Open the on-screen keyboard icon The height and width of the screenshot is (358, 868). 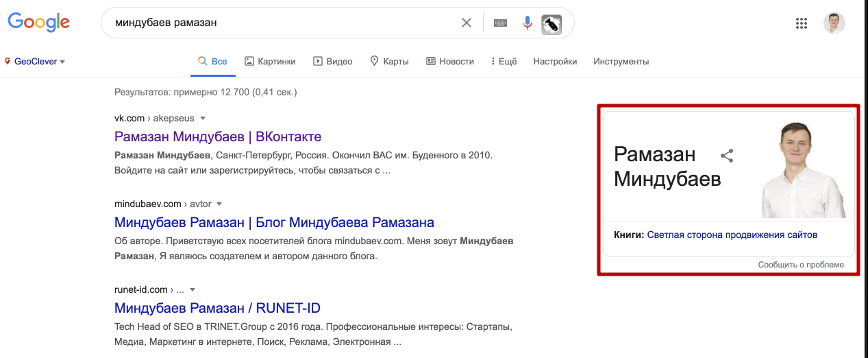pyautogui.click(x=500, y=23)
